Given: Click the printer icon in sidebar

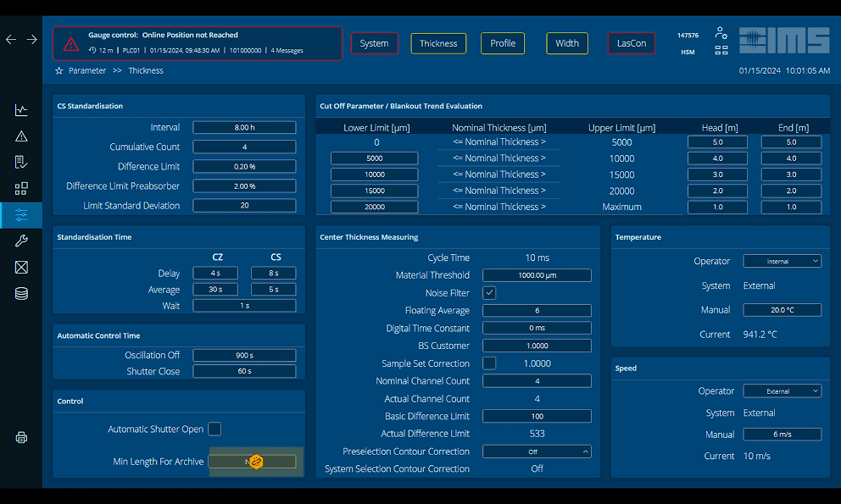Looking at the screenshot, I should [21, 438].
